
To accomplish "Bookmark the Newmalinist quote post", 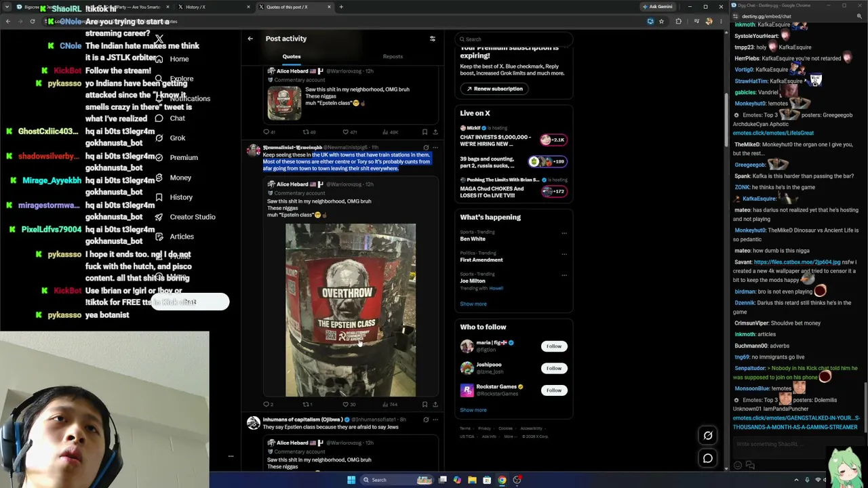I will point(425,405).
